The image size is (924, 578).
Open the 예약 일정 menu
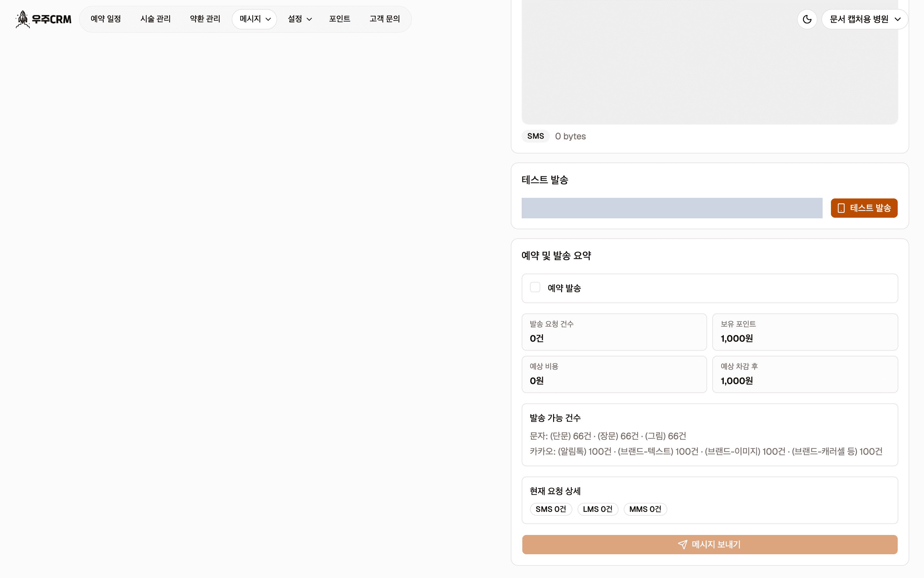click(106, 19)
